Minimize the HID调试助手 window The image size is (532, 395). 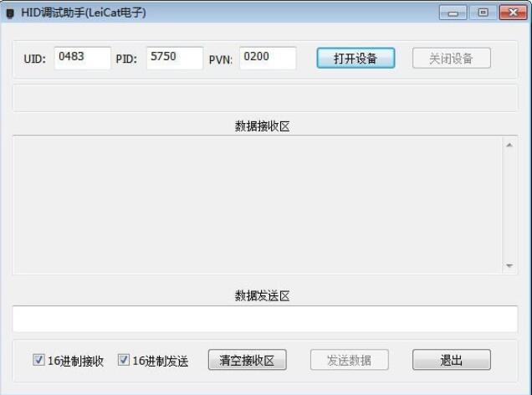[453, 13]
